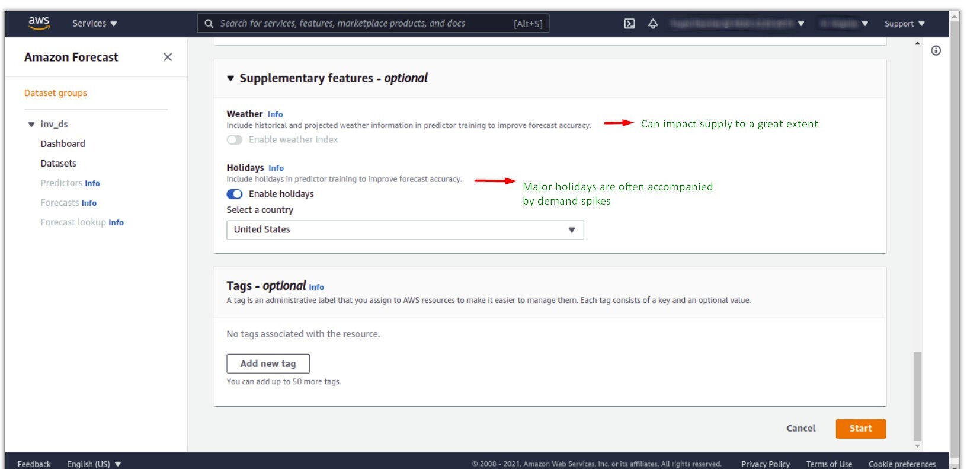Click the Add new tag button
980x469 pixels.
(x=268, y=363)
